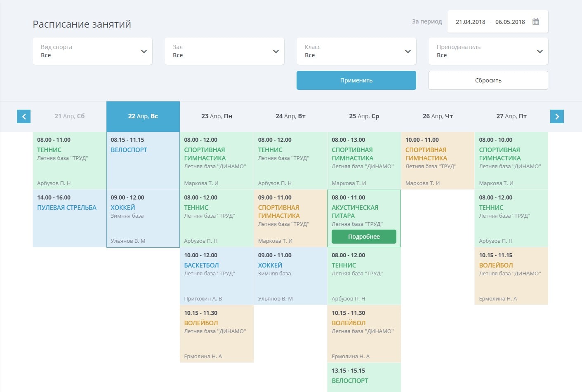This screenshot has width=582, height=392.
Task: Go to previous week with left arrow
Action: pos(24,117)
